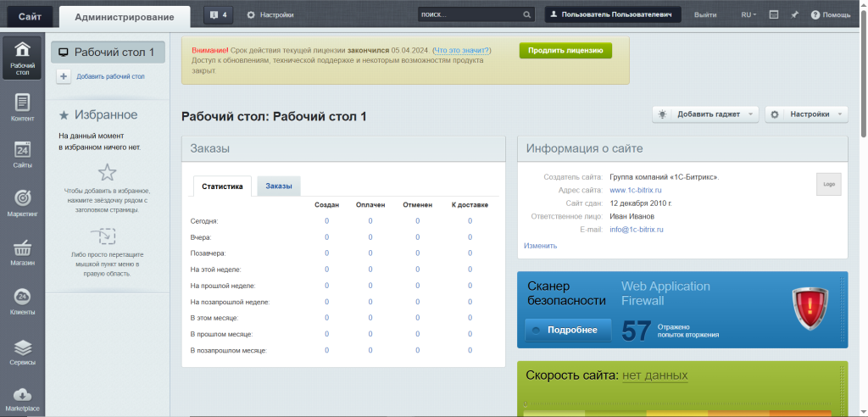Open the Магазин basket icon
The image size is (868, 417).
pyautogui.click(x=22, y=252)
